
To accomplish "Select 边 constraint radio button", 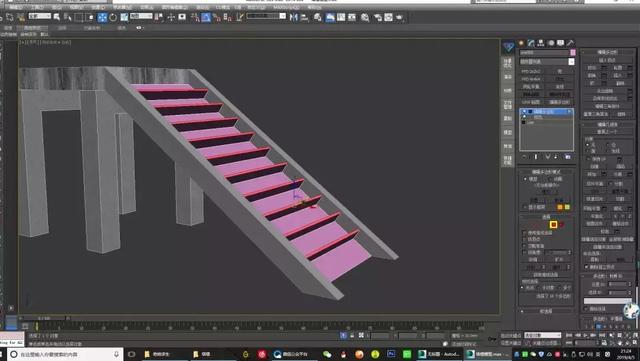I will tap(609, 145).
